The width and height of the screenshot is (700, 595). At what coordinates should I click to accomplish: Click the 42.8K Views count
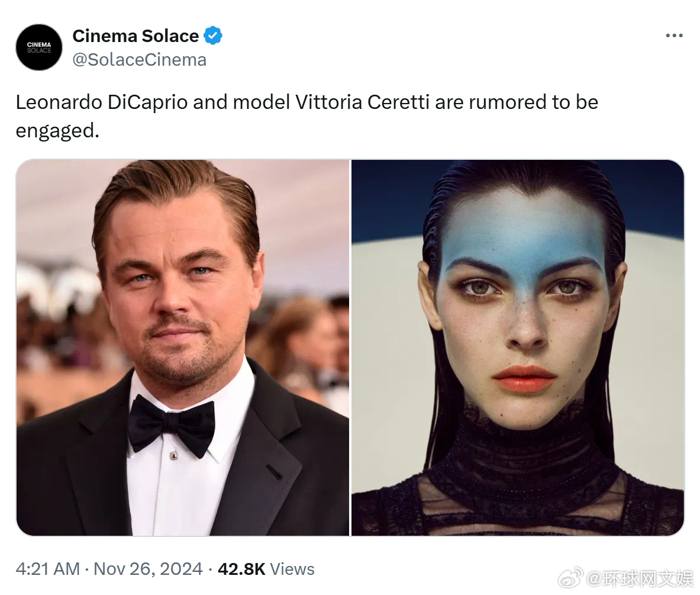point(266,569)
